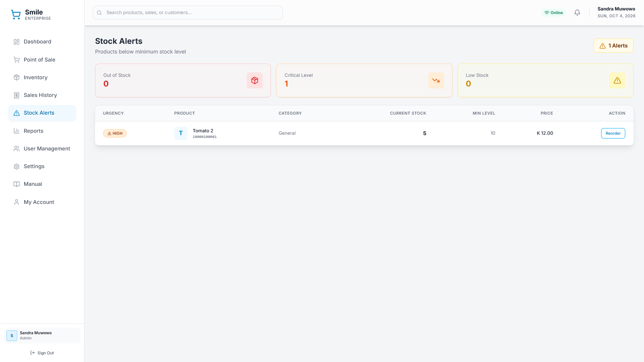Open the Sales History page
Screen dimensions: 644x362
coord(42,95)
